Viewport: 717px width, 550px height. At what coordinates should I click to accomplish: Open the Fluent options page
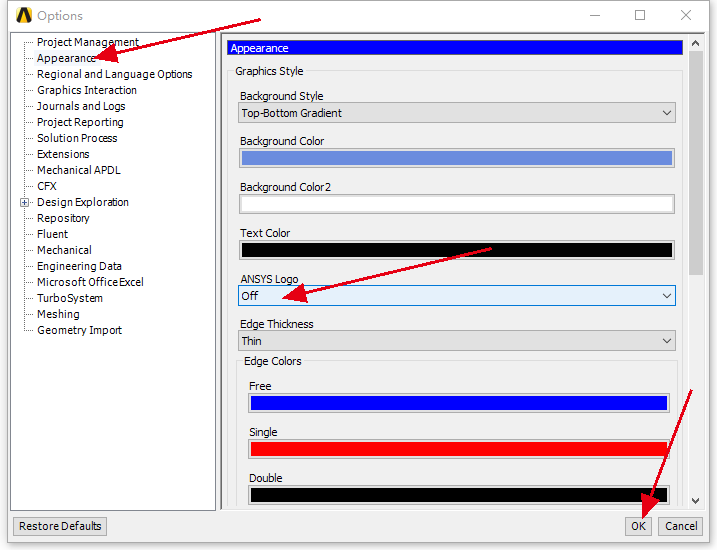tap(52, 234)
